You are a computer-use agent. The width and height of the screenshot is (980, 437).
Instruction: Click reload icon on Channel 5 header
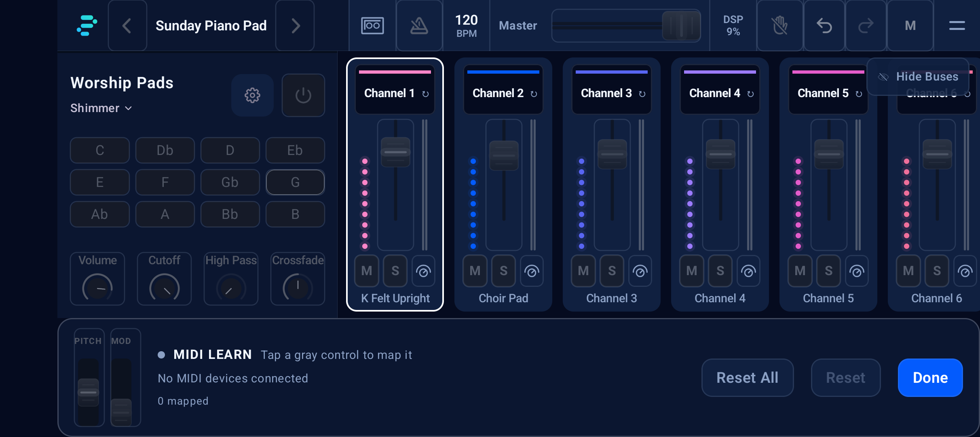(859, 94)
